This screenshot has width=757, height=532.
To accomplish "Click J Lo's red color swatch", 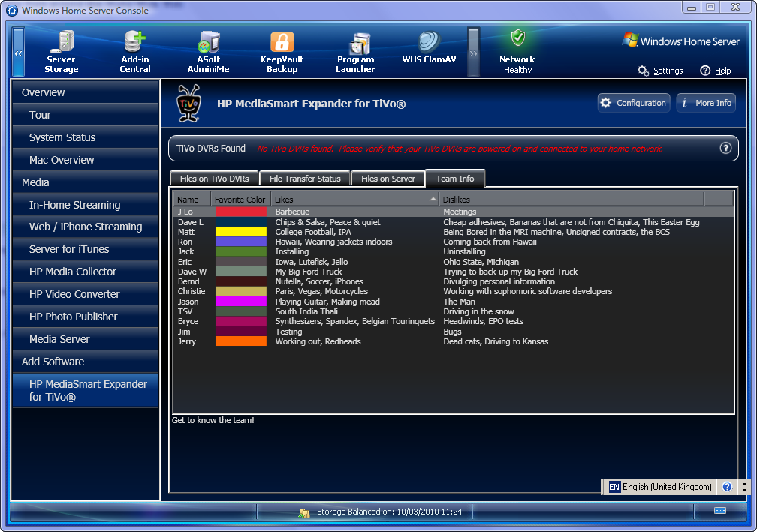I will click(x=241, y=212).
